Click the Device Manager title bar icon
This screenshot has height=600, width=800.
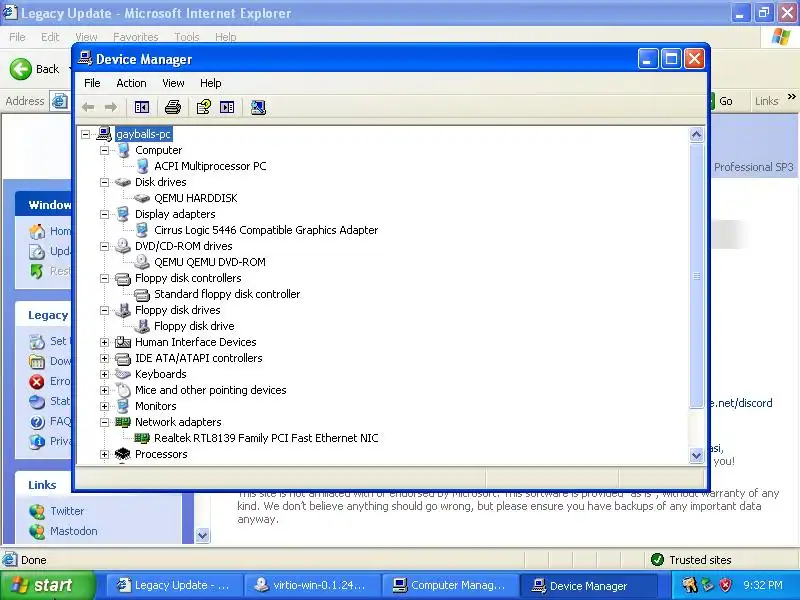(85, 59)
